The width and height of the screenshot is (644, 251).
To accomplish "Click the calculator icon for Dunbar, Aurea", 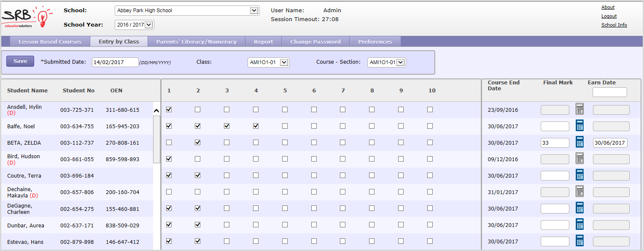I will click(579, 224).
